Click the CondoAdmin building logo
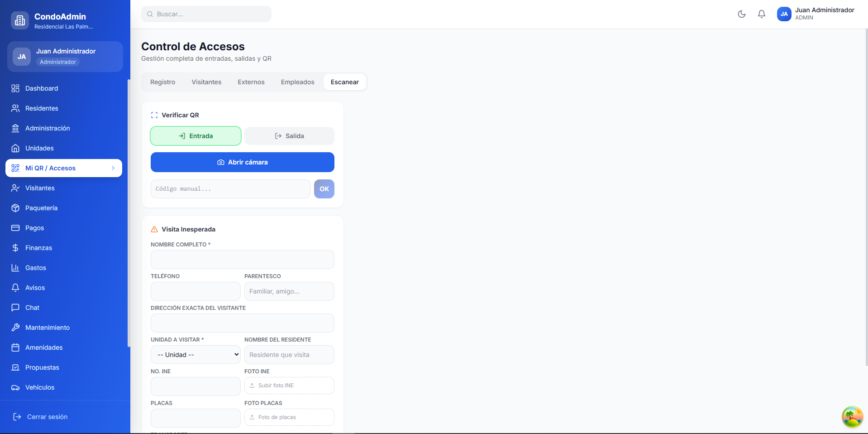Screen dimensions: 868x434 point(20,20)
